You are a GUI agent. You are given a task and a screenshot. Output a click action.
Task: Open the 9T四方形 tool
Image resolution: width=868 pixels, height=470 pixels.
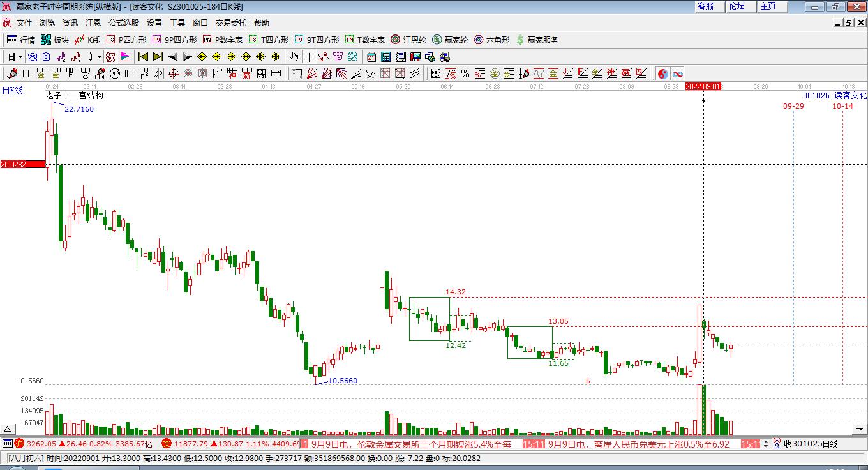[317, 40]
